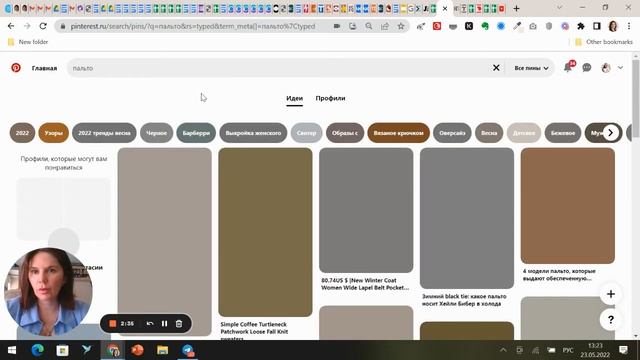The height and width of the screenshot is (360, 640).
Task: Open File Explorer from the taskbar
Action: click(162, 350)
